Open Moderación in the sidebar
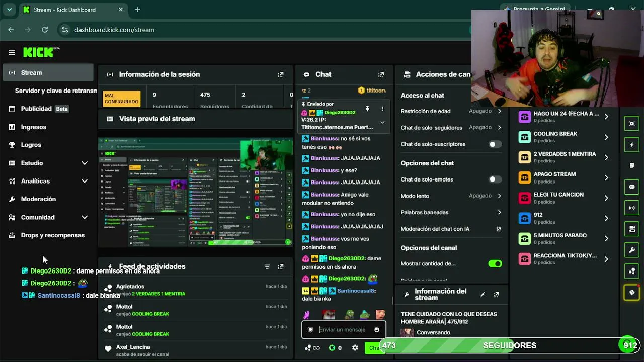644x362 pixels. tap(48, 199)
